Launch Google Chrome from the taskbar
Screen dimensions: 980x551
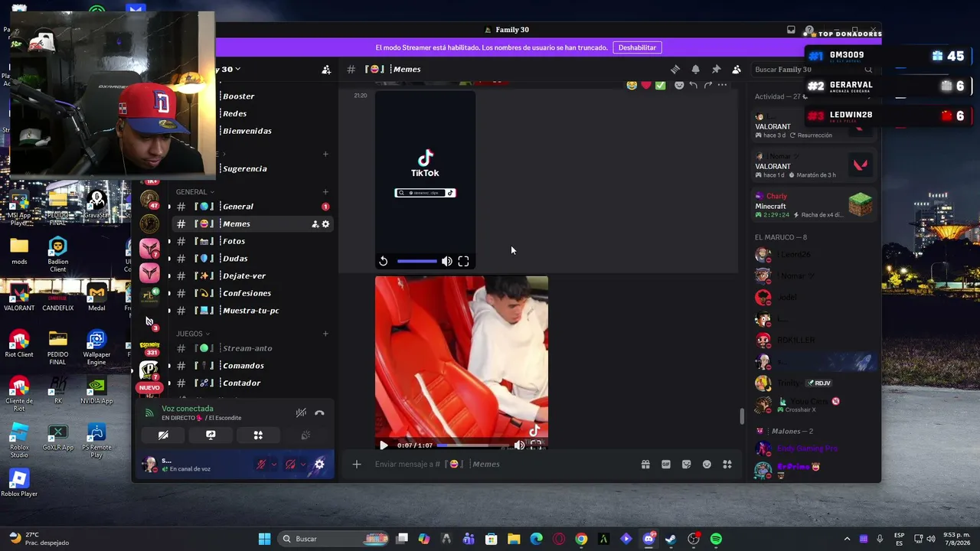pyautogui.click(x=581, y=539)
